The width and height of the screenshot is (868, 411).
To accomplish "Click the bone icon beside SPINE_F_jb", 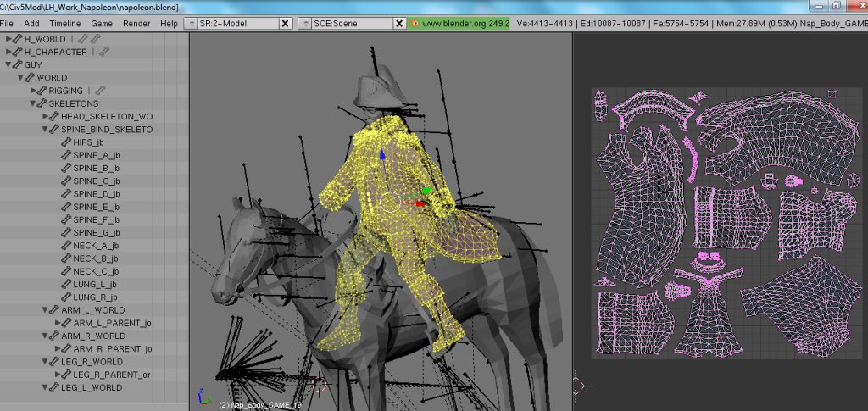I will click(x=66, y=219).
